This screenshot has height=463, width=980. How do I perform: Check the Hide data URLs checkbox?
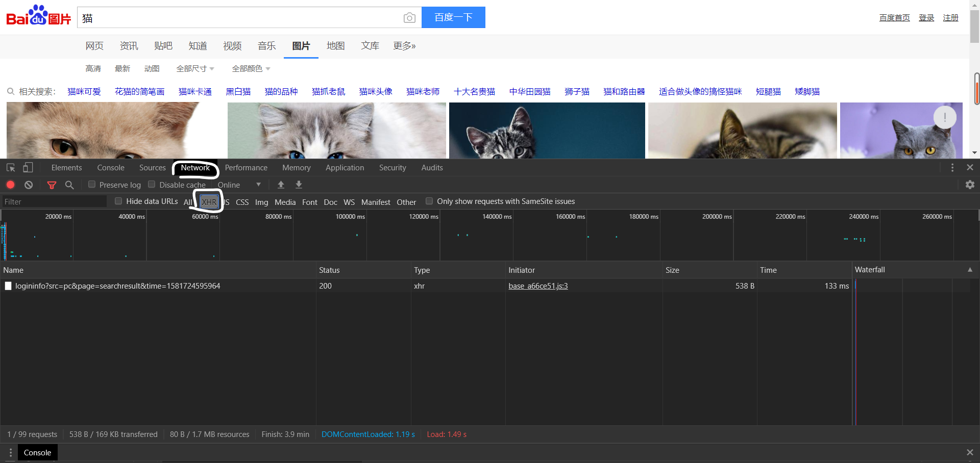[118, 201]
